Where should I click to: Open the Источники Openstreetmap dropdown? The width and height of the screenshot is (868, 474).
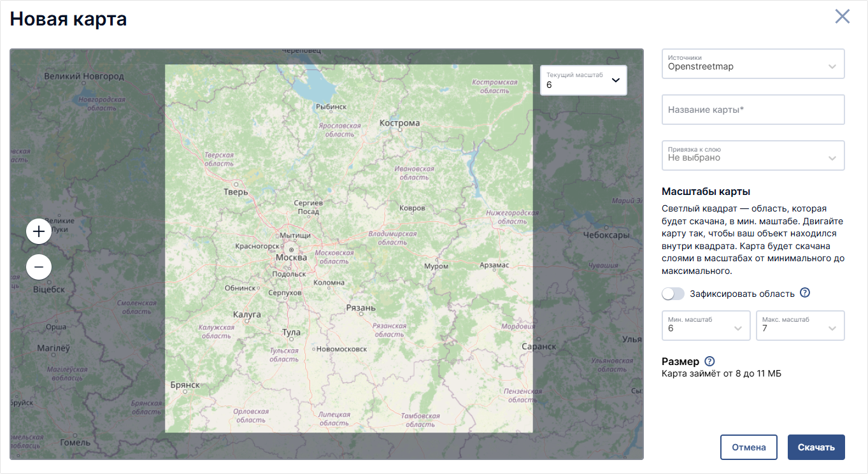(x=753, y=64)
